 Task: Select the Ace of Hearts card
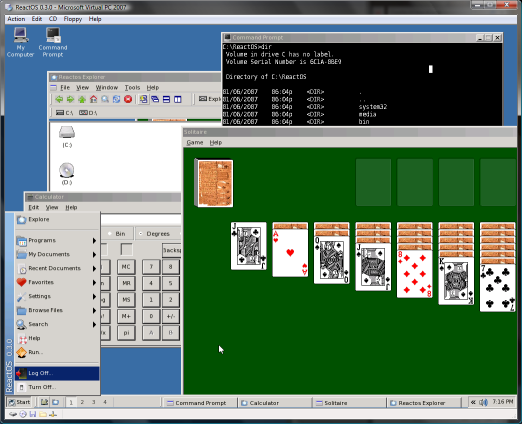click(x=290, y=253)
